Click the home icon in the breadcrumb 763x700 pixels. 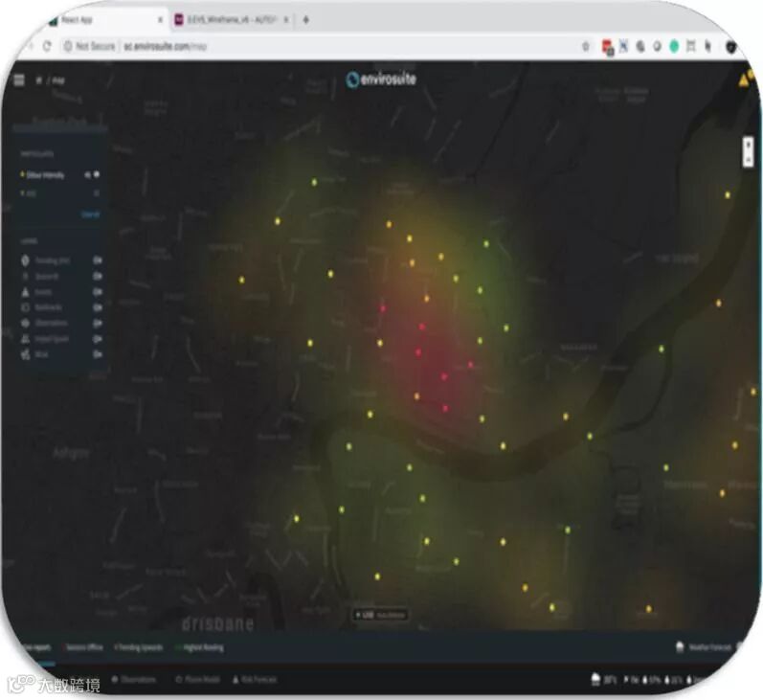point(39,80)
